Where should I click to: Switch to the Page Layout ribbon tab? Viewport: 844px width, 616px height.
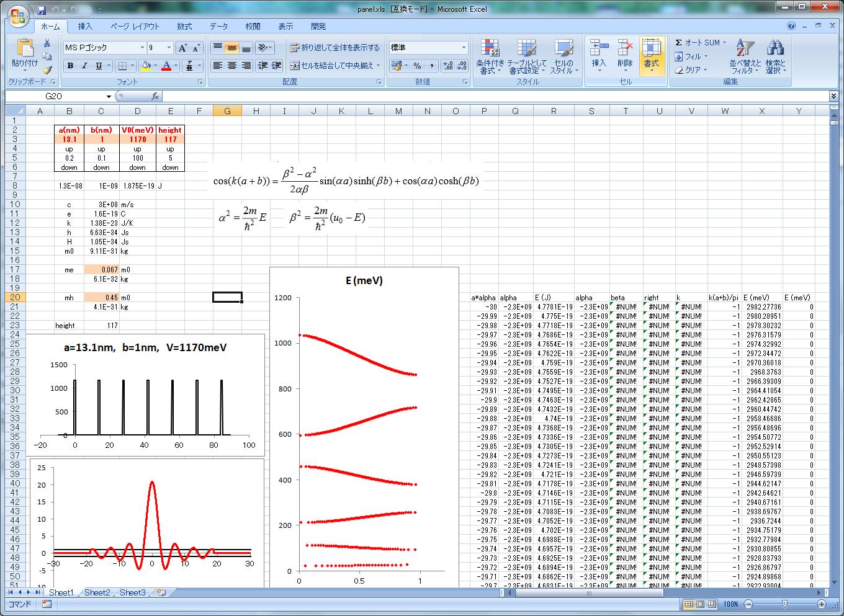coord(135,27)
